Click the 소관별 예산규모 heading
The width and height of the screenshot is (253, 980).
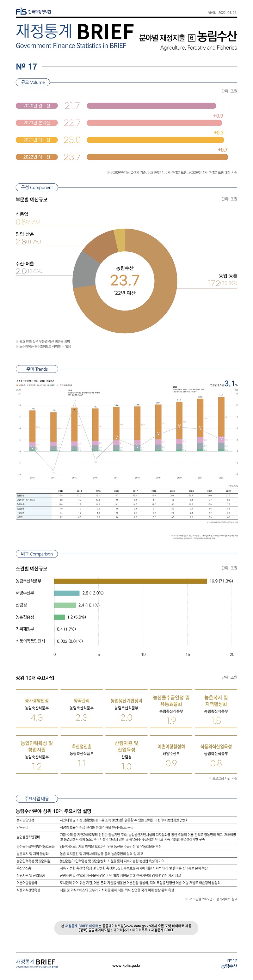pos(32,568)
